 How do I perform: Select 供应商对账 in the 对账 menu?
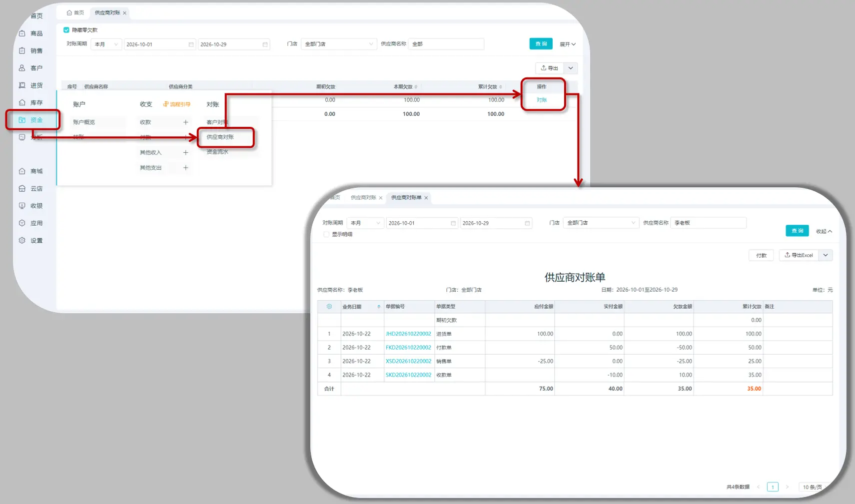click(220, 137)
